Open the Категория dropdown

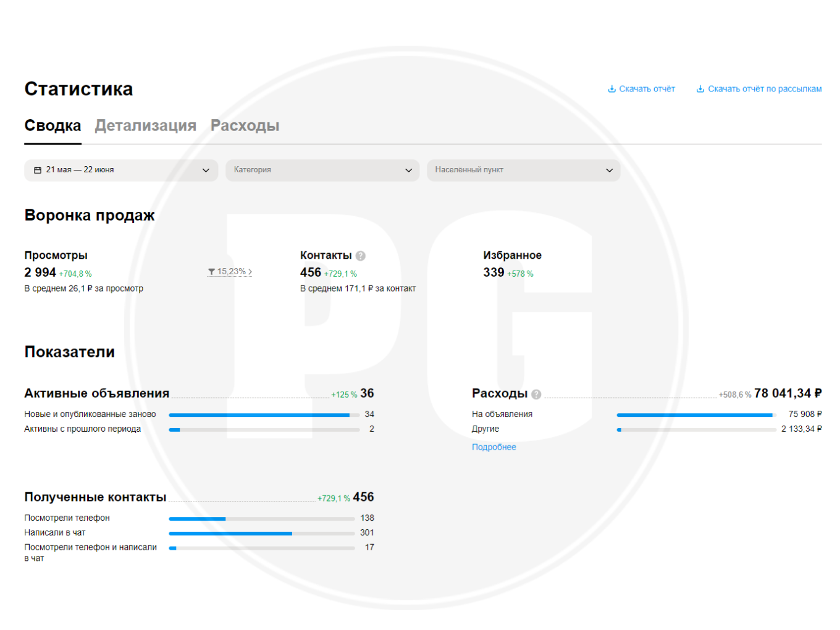pyautogui.click(x=322, y=170)
